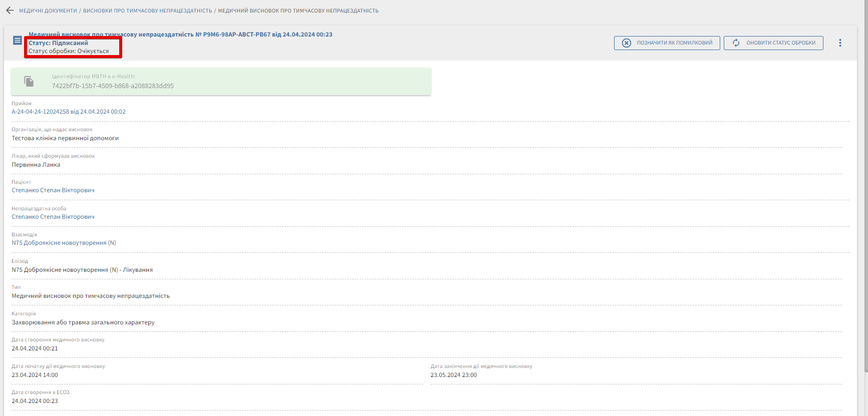
Task: Open the patient link under Пацієнт
Action: click(53, 190)
